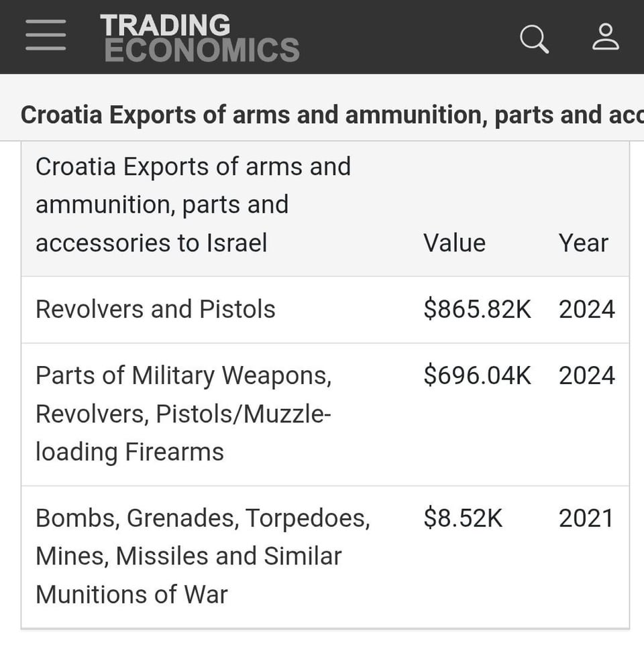
Task: Click the $8.52K value cell
Action: coord(463,518)
